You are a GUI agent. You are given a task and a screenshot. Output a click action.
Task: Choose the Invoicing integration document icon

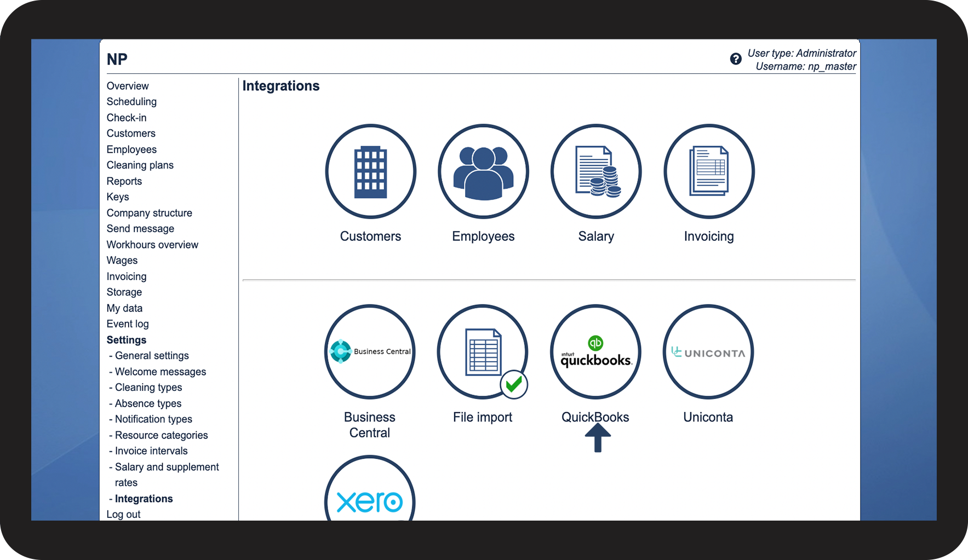[709, 171]
